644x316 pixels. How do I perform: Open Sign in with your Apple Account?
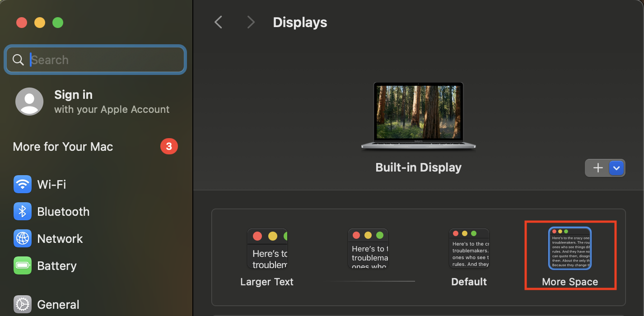click(x=93, y=102)
